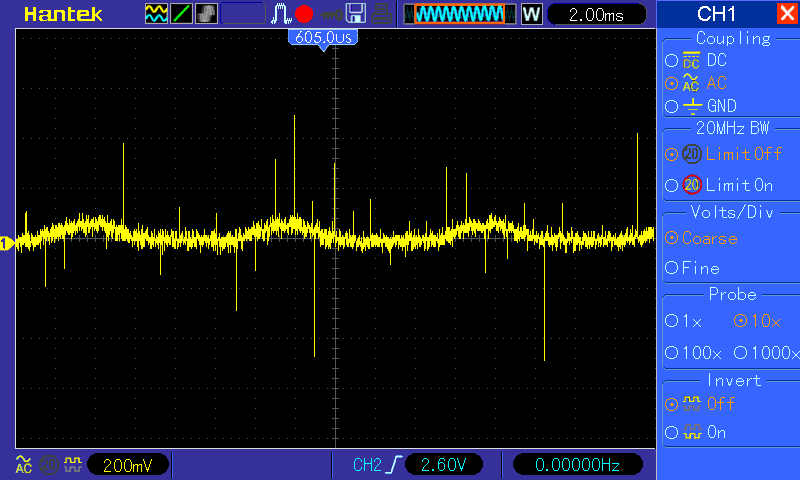This screenshot has height=480, width=800.
Task: Select DC coupling
Action: (x=696, y=60)
